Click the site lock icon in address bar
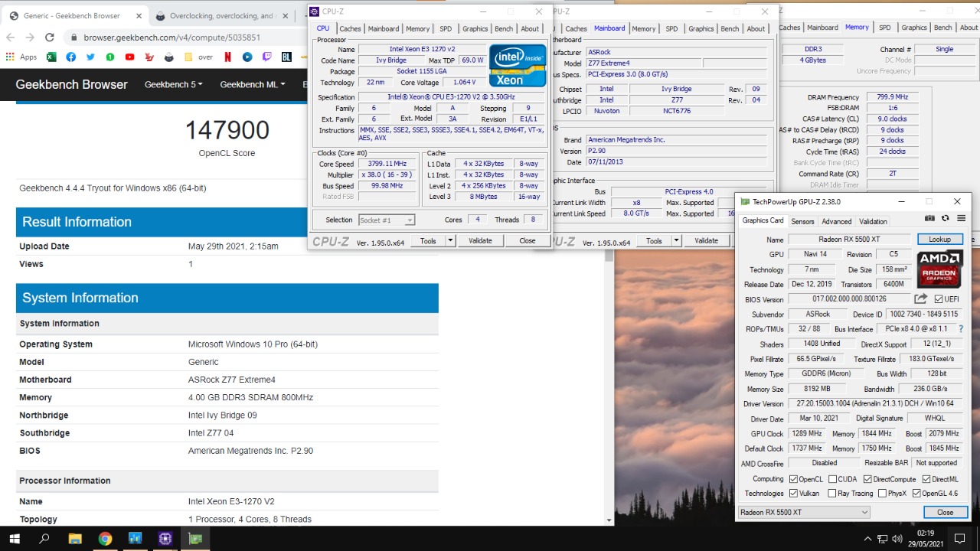Viewport: 980px width, 551px height. (x=74, y=37)
